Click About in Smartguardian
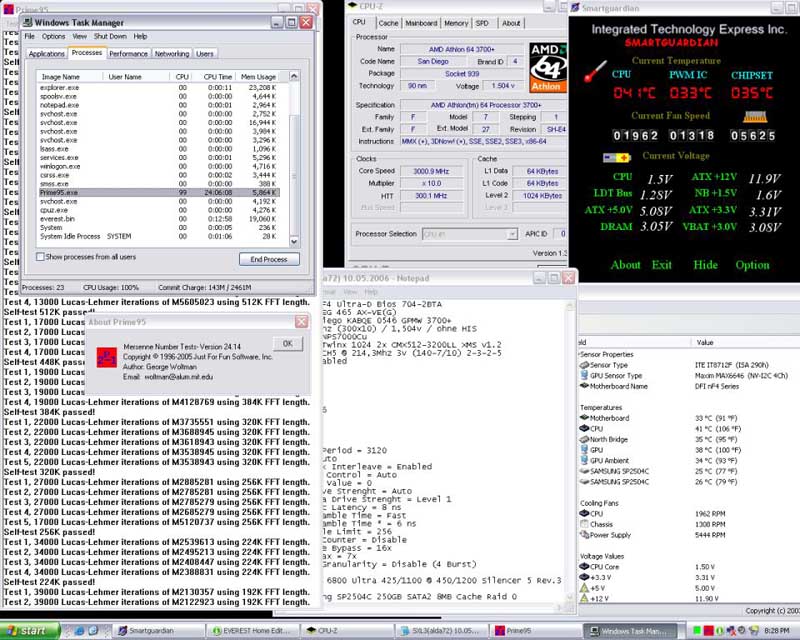 tap(626, 265)
